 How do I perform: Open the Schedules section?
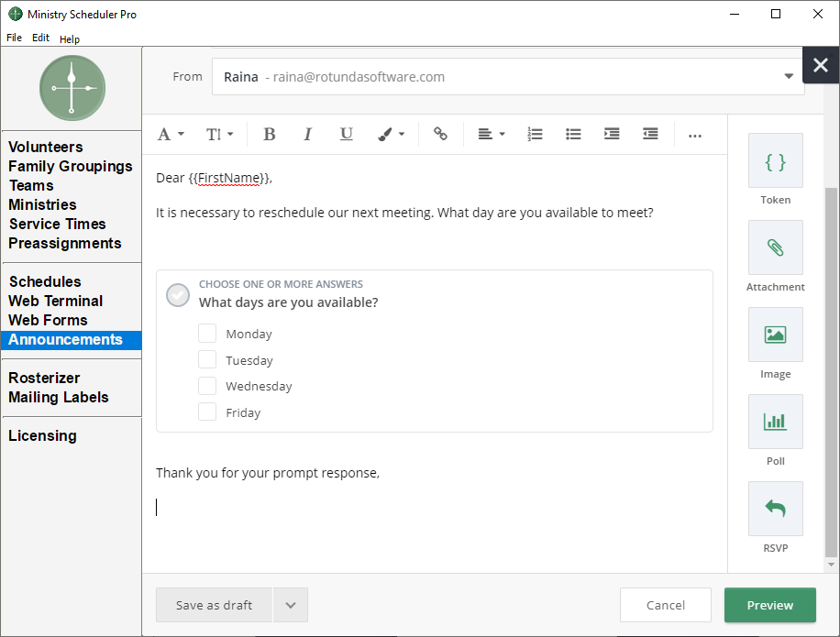[45, 281]
